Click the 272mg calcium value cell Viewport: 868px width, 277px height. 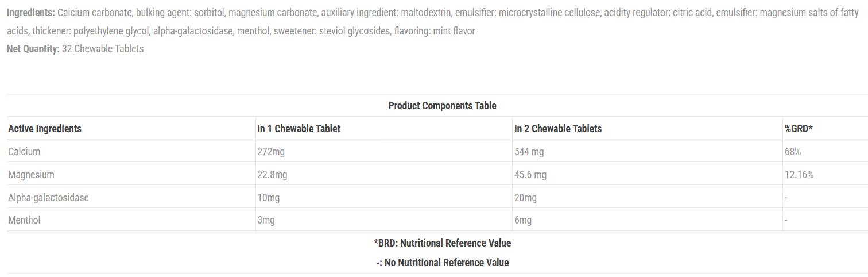pos(271,152)
